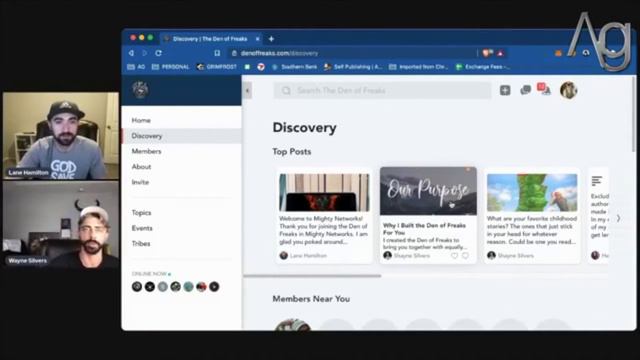Open the Exchange Fees bookmark
This screenshot has width=640, height=360.
click(x=483, y=67)
